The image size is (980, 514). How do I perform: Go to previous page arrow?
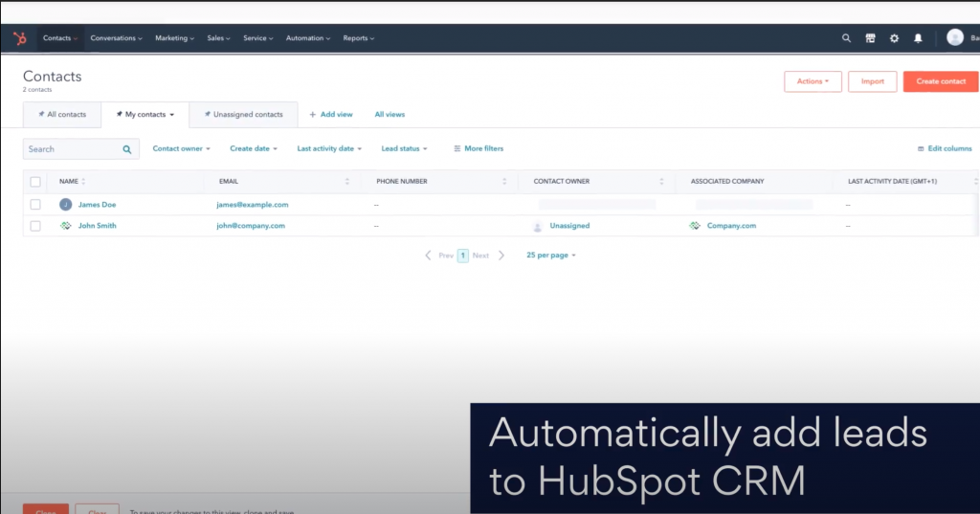pyautogui.click(x=428, y=256)
